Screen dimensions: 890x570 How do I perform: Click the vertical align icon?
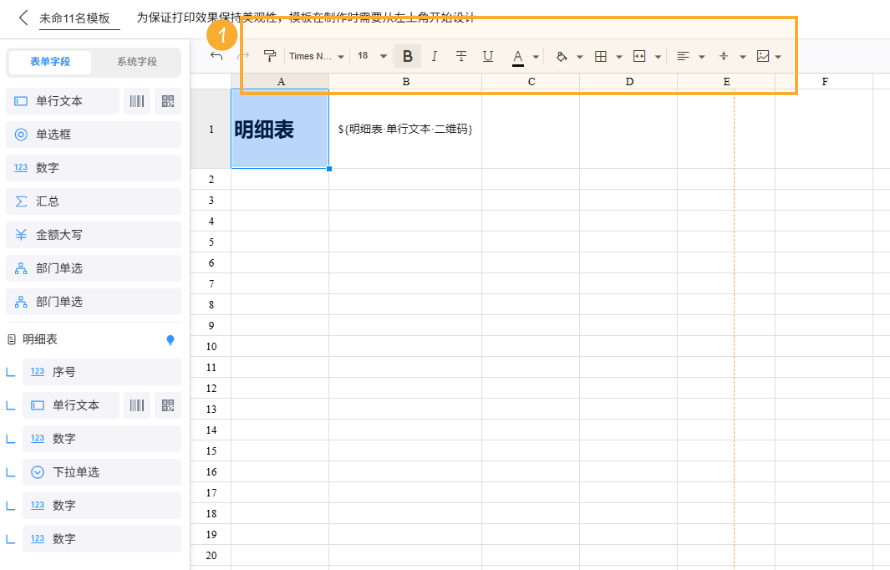point(724,56)
